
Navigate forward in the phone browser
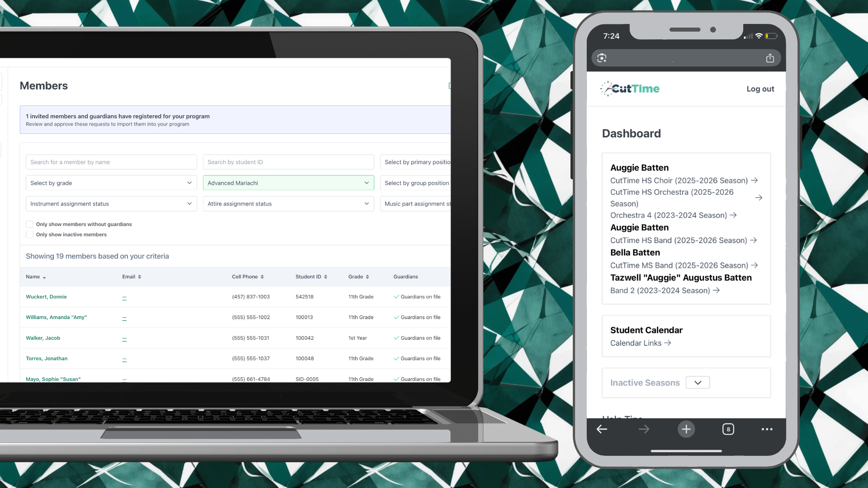point(644,429)
